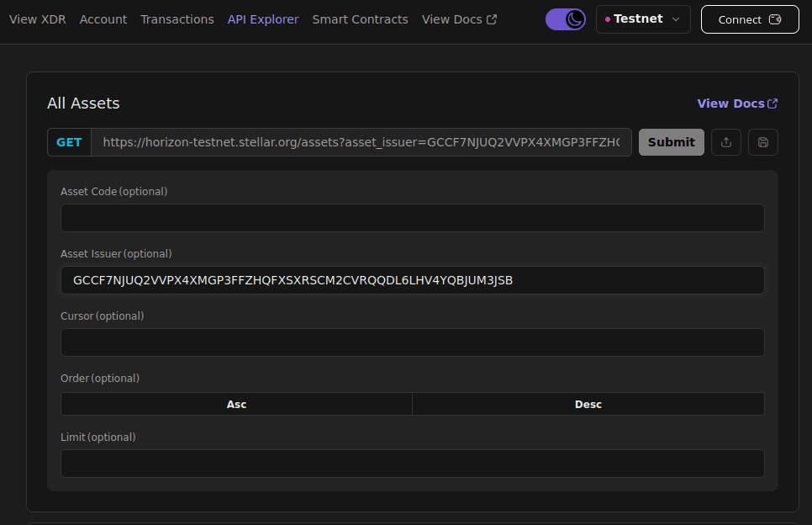Click the request URL field
This screenshot has width=812, height=525.
point(361,142)
